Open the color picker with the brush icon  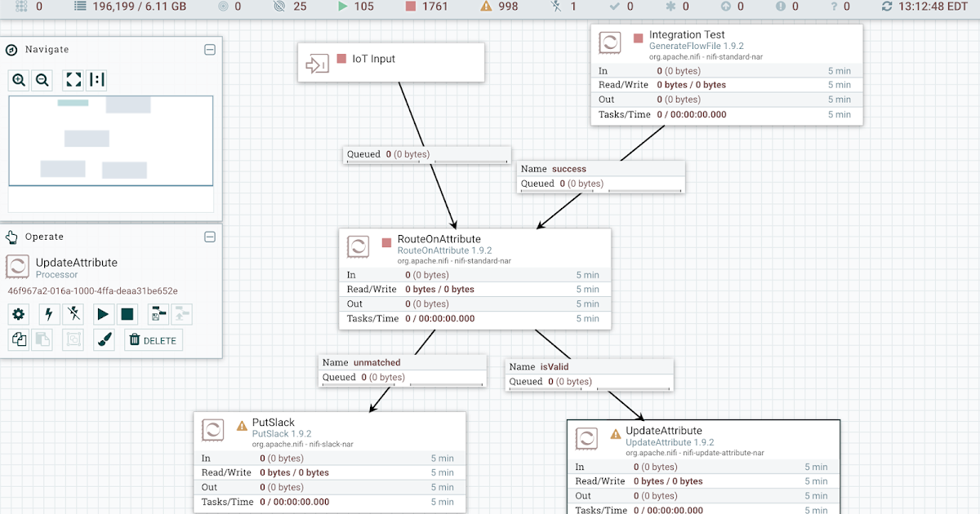tap(105, 339)
